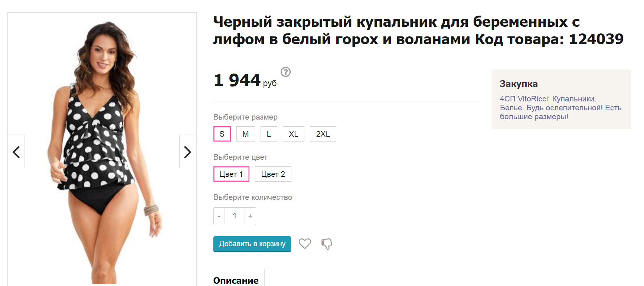Click the swimsuit product photo
Viewport: 644px width, 286px height.
click(102, 149)
